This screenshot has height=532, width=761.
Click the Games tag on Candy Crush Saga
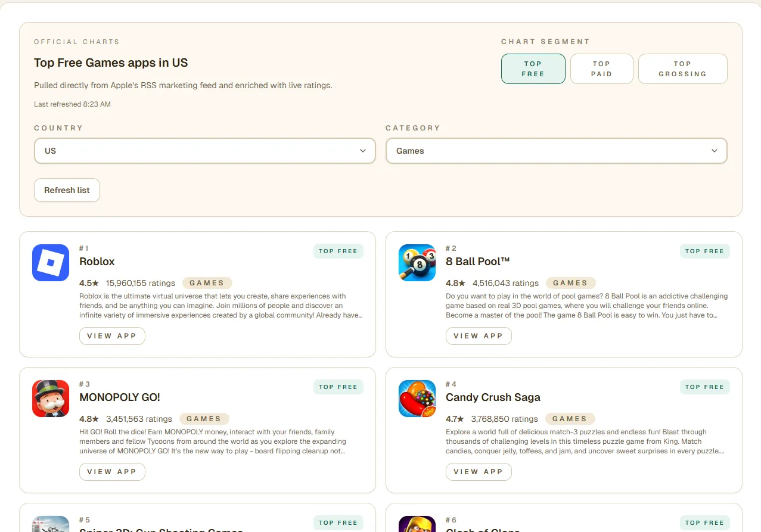(570, 419)
